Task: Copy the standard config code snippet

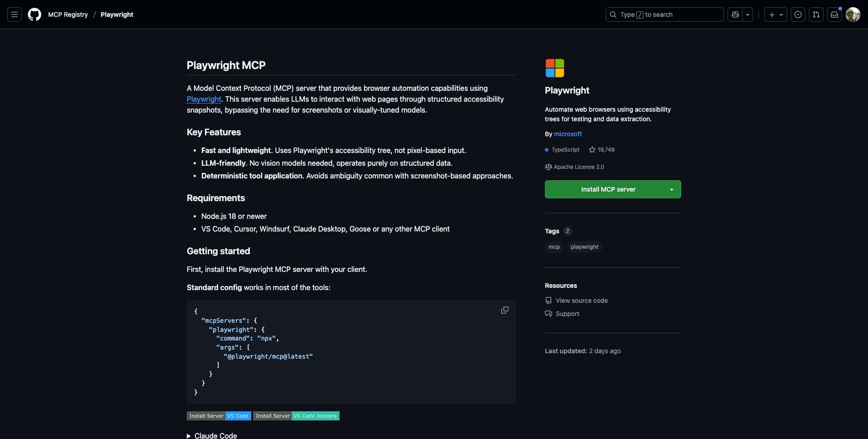Action: [504, 310]
